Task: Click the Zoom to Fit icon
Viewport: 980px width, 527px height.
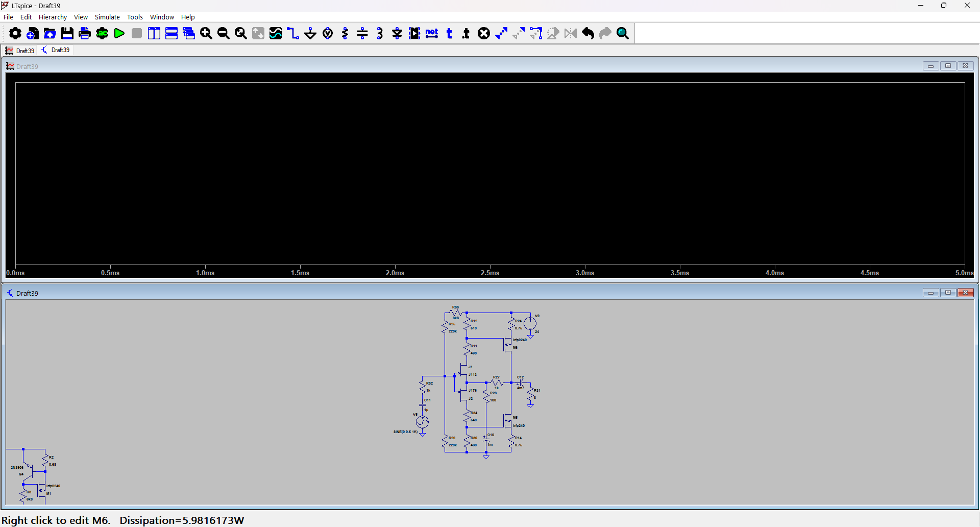Action: (x=241, y=34)
